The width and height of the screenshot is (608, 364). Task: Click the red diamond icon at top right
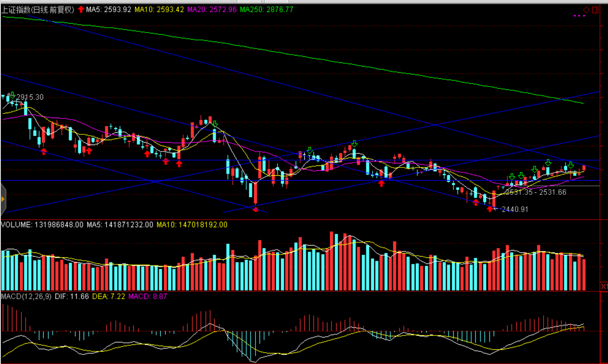[x=586, y=9]
